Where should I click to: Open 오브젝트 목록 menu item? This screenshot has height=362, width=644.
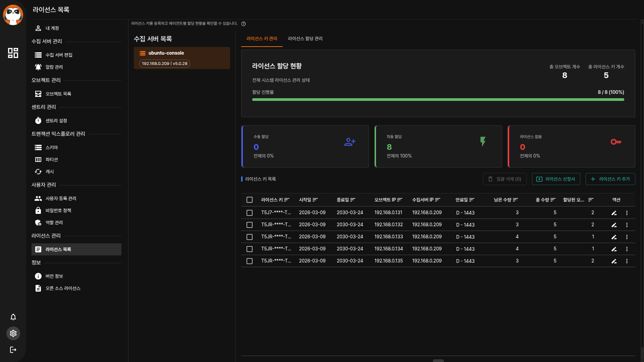58,94
